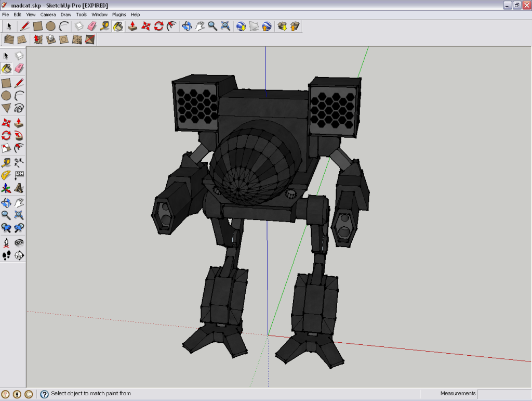The image size is (532, 401).
Task: Select the Line pencil tool in top toolbar
Action: click(x=24, y=26)
